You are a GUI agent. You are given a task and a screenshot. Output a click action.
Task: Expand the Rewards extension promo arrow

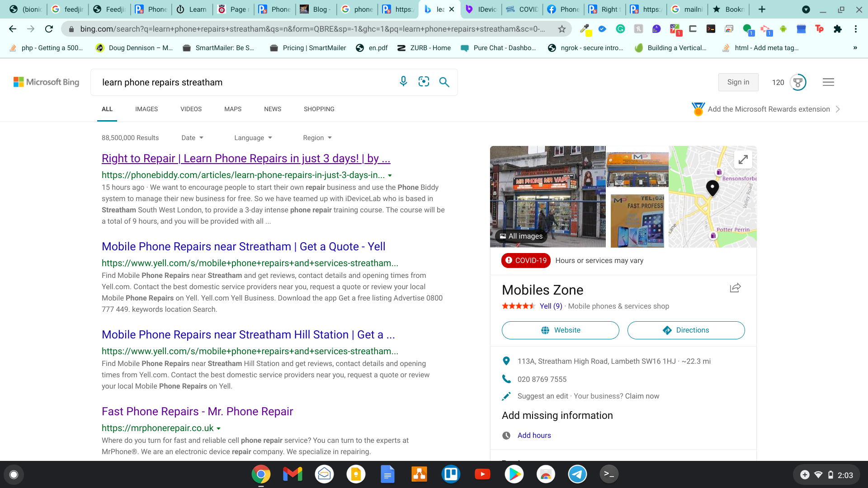click(838, 109)
